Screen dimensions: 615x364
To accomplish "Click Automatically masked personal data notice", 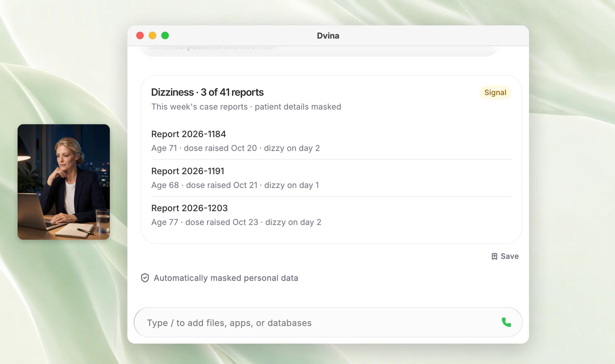I will [x=226, y=278].
